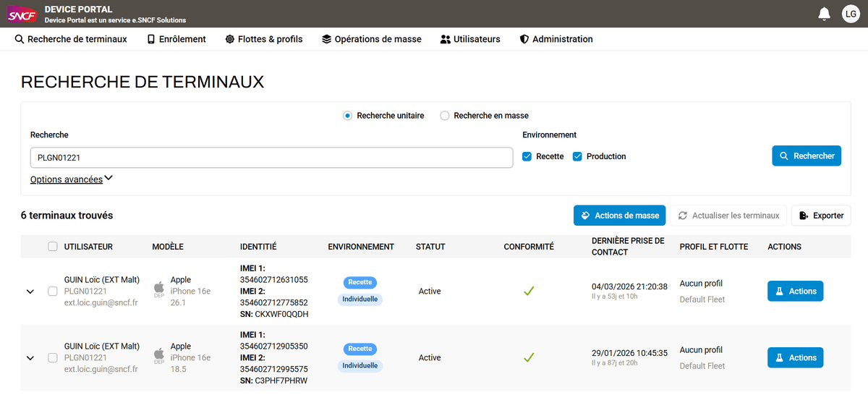Uncheck the Recette environment checkbox

coord(527,156)
